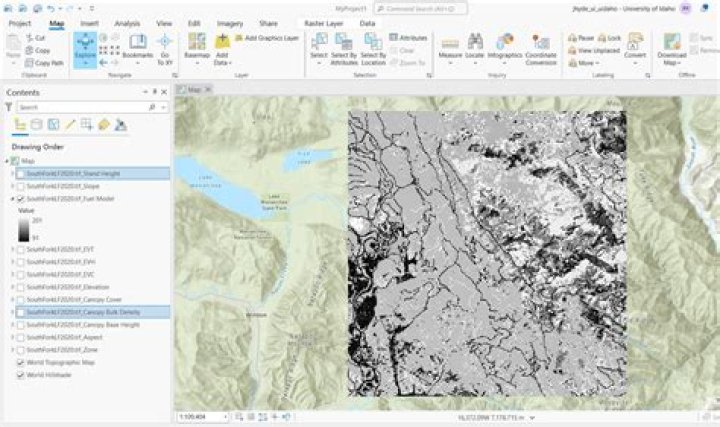Open the Imagery ribbon tab
This screenshot has height=427, width=720.
pyautogui.click(x=229, y=22)
